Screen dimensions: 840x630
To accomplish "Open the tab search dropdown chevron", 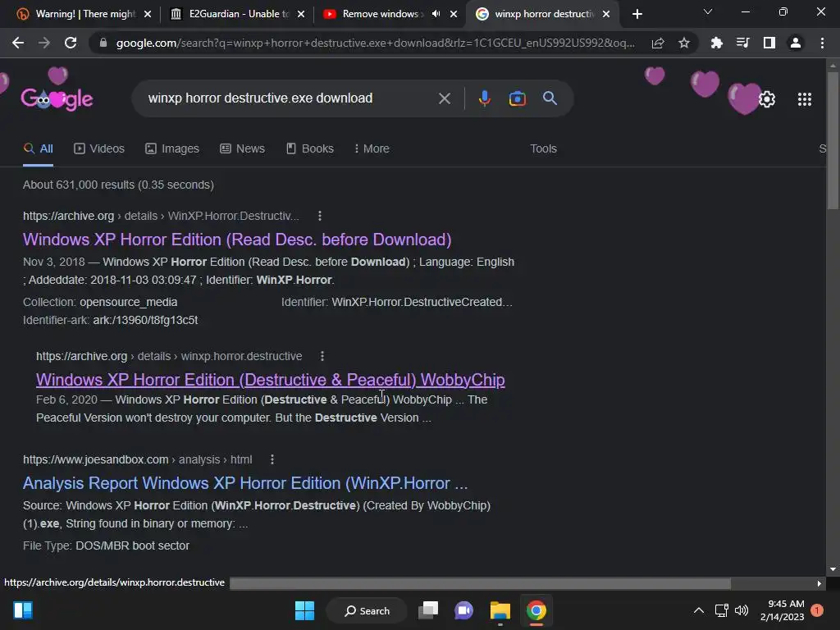I will pyautogui.click(x=708, y=11).
